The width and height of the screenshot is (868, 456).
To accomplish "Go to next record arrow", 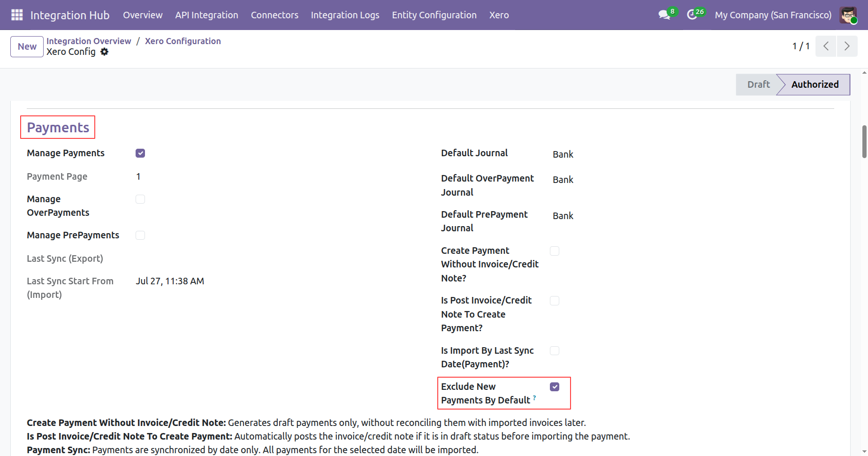I will click(x=847, y=46).
